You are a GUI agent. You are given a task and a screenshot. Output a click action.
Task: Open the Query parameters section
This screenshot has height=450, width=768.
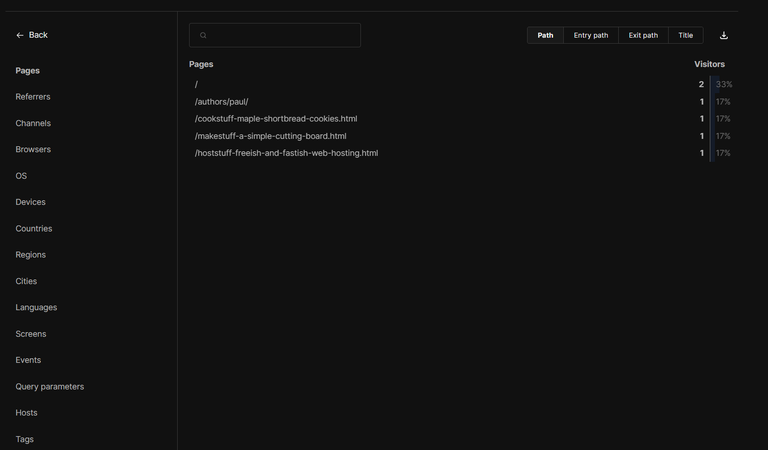pyautogui.click(x=49, y=387)
